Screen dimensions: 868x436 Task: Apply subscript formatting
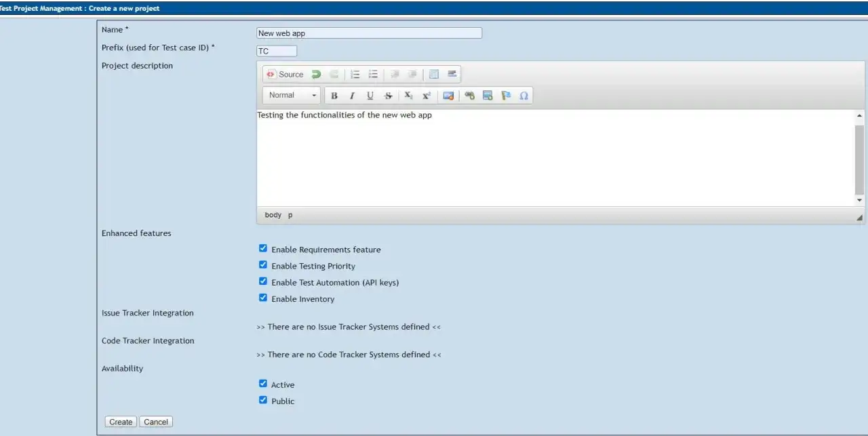click(x=409, y=96)
